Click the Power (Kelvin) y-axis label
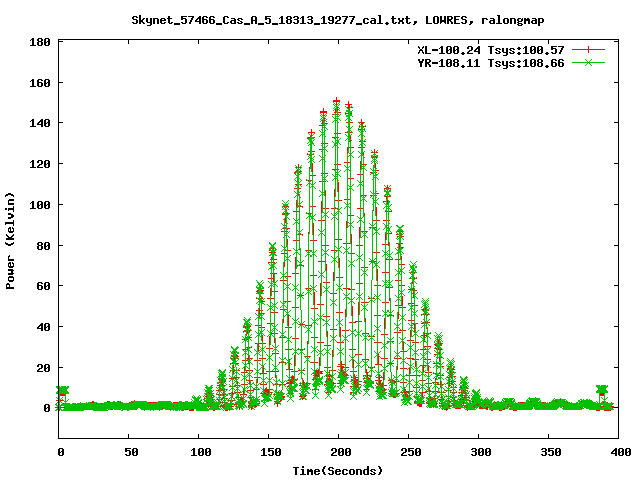The image size is (640, 480). tap(10, 241)
